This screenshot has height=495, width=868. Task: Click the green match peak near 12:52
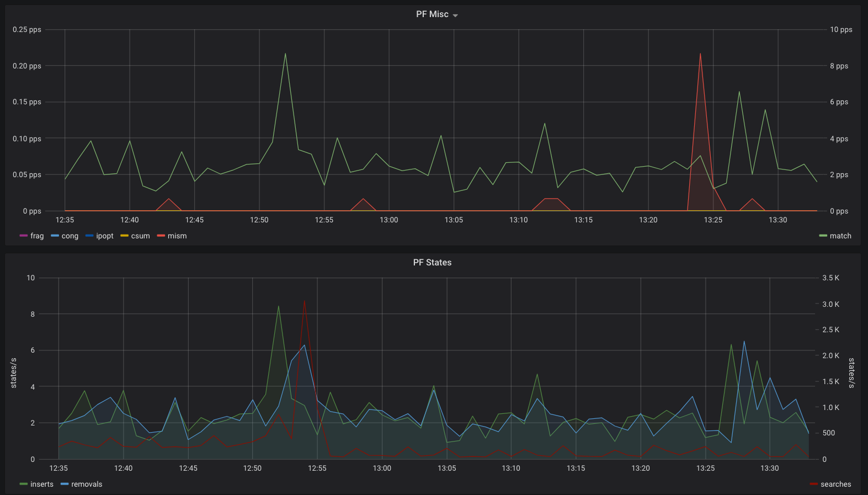(x=285, y=54)
